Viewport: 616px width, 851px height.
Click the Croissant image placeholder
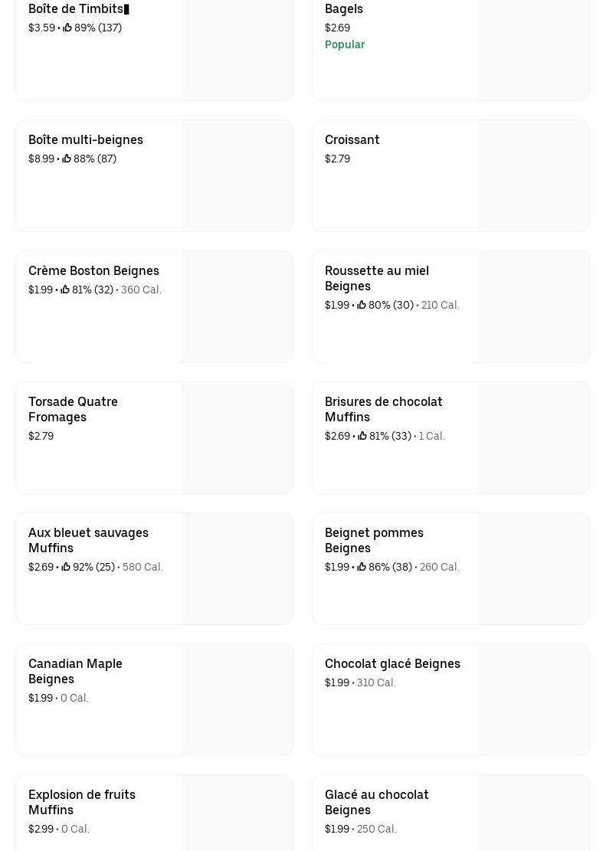533,175
